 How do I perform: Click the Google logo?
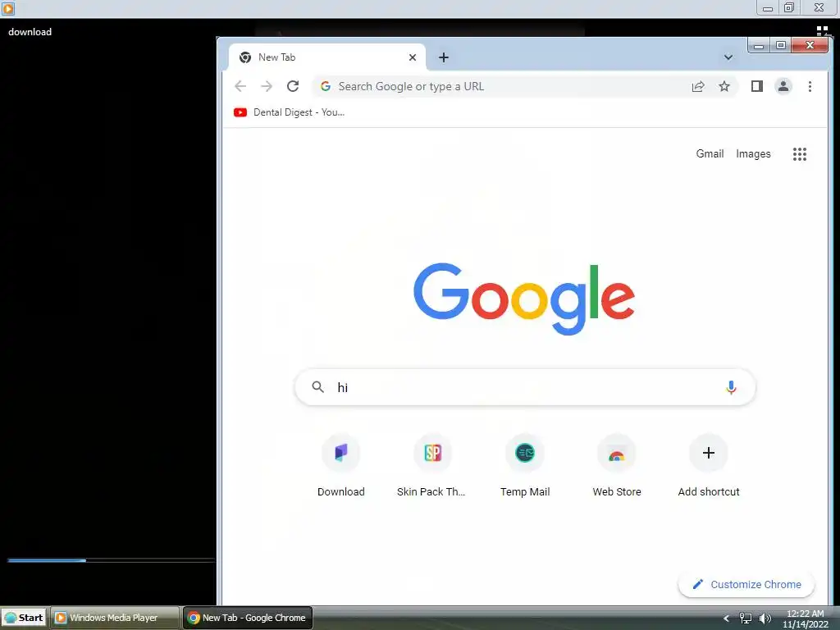(x=524, y=298)
